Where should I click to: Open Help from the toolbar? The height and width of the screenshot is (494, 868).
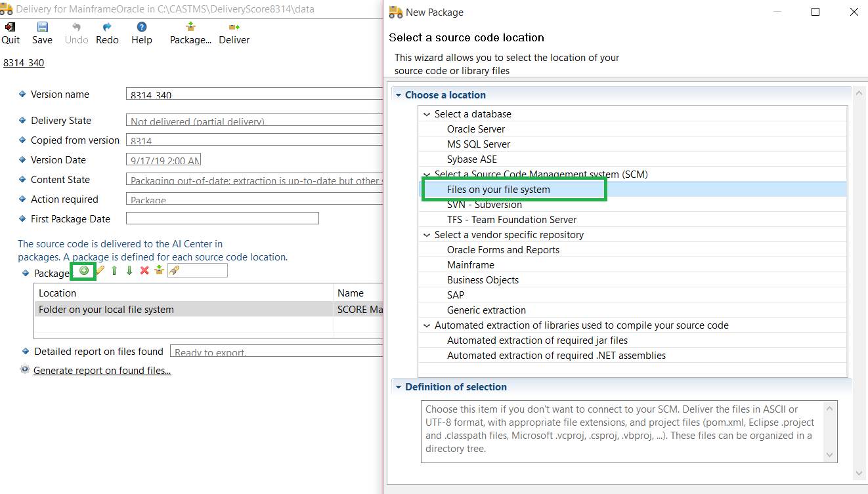point(141,33)
